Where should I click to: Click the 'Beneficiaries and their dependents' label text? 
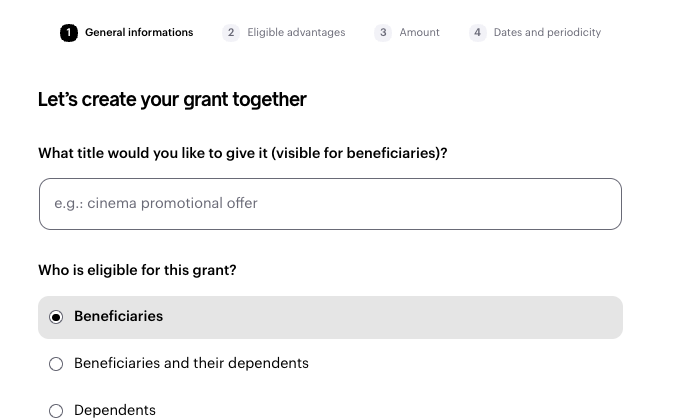pyautogui.click(x=191, y=363)
